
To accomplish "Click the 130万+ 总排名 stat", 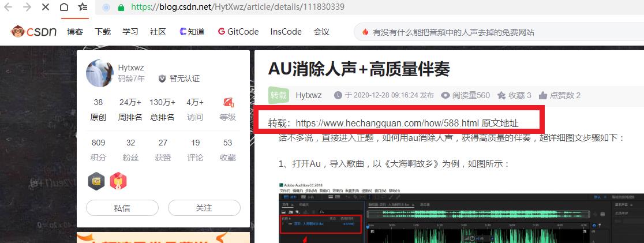I will click(162, 110).
